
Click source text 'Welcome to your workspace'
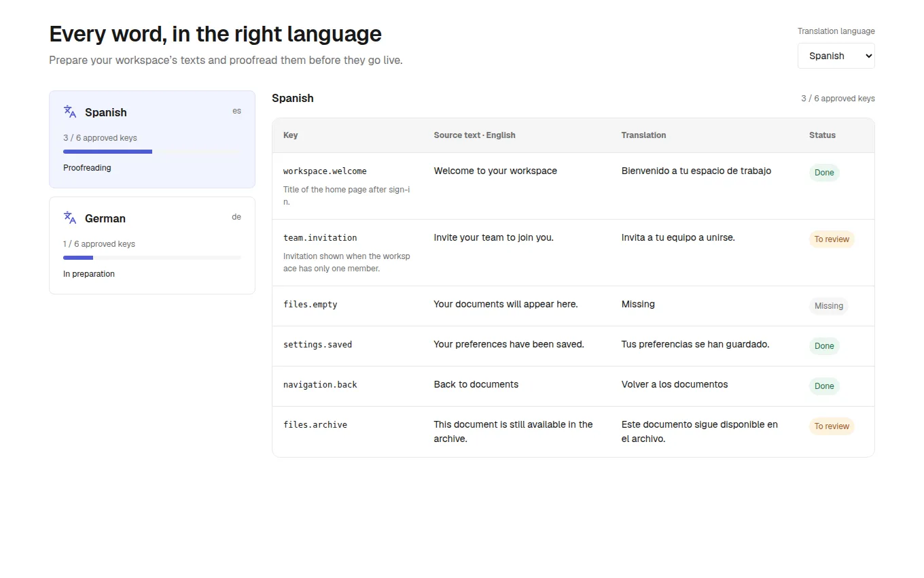pyautogui.click(x=495, y=171)
